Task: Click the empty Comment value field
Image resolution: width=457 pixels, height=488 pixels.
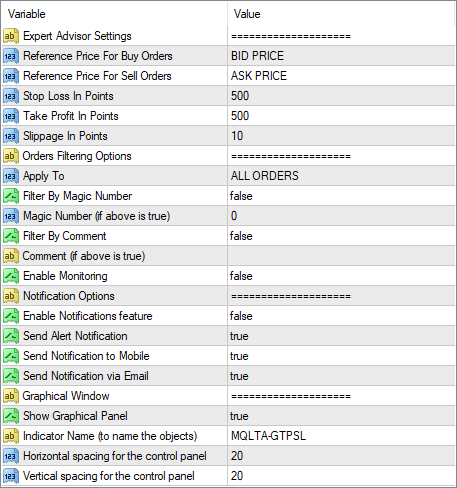Action: (341, 256)
